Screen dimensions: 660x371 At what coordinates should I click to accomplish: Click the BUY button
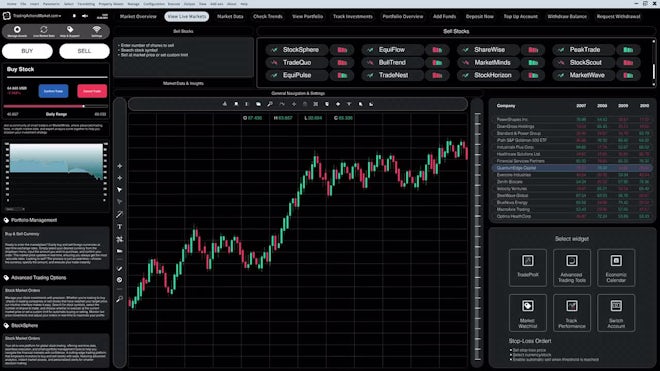[x=27, y=51]
